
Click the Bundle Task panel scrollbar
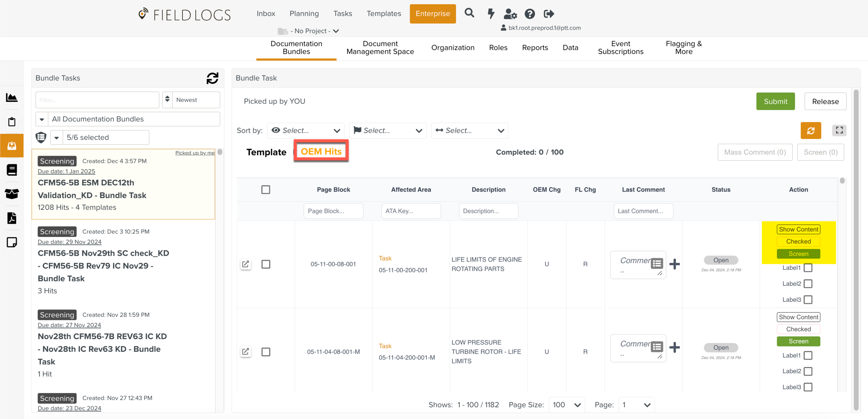tap(856, 250)
